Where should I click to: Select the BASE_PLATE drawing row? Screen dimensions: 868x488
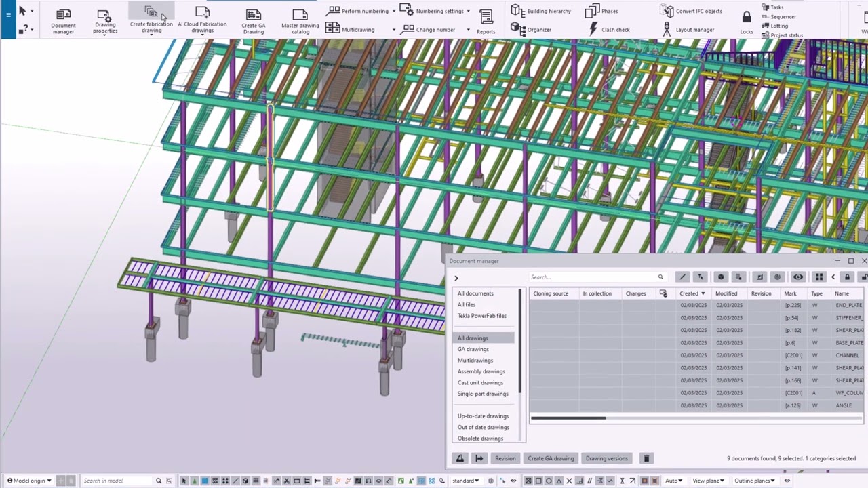tap(696, 343)
